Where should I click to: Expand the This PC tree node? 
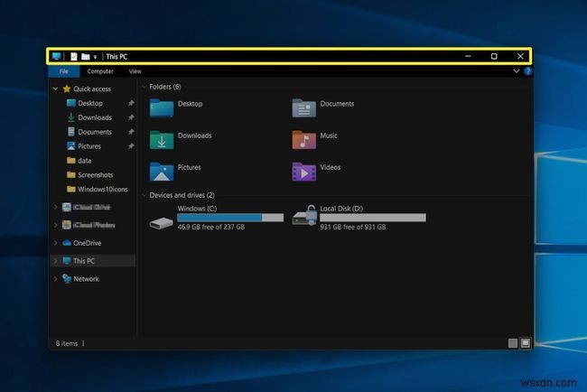(x=55, y=261)
